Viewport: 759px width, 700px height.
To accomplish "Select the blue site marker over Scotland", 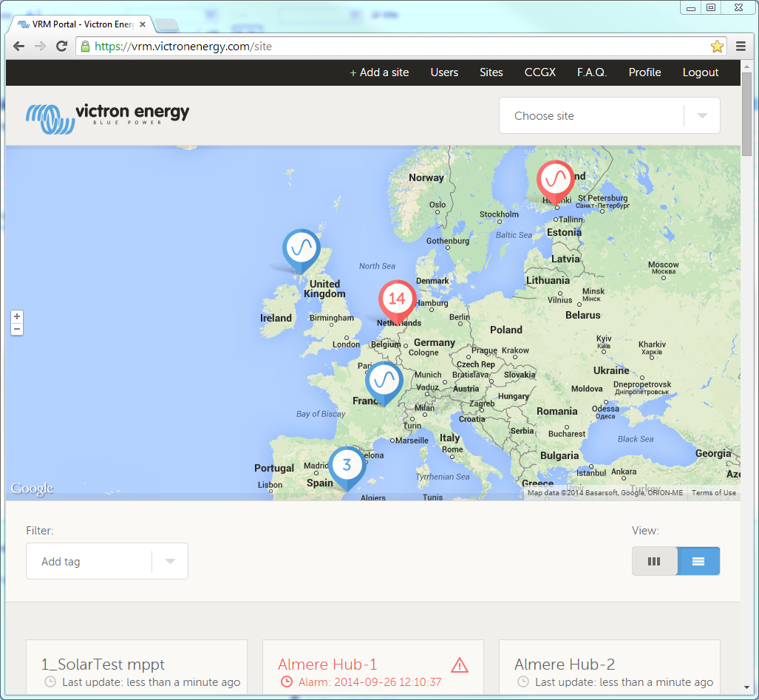I will [301, 248].
